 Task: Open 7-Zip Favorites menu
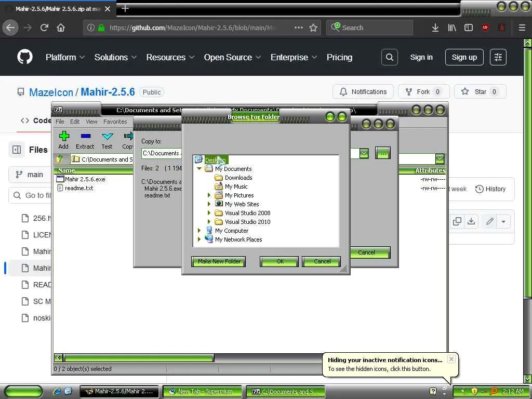click(x=115, y=122)
